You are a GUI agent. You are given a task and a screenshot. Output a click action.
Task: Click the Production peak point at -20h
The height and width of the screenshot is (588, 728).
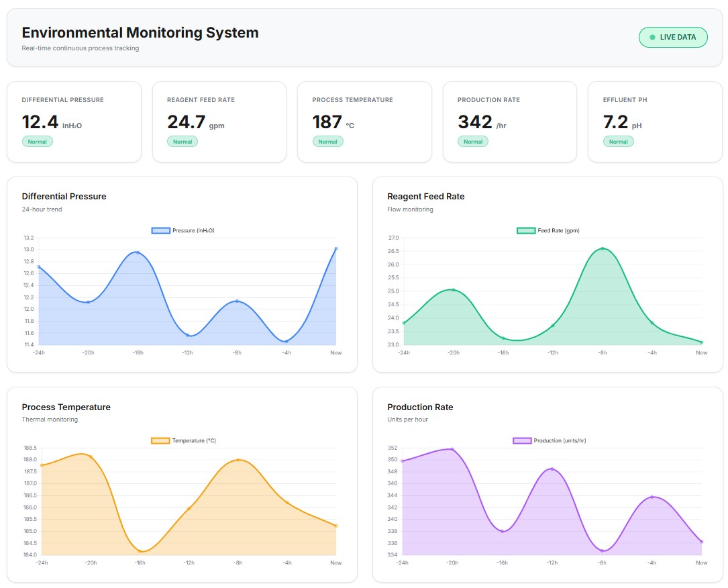(452, 449)
